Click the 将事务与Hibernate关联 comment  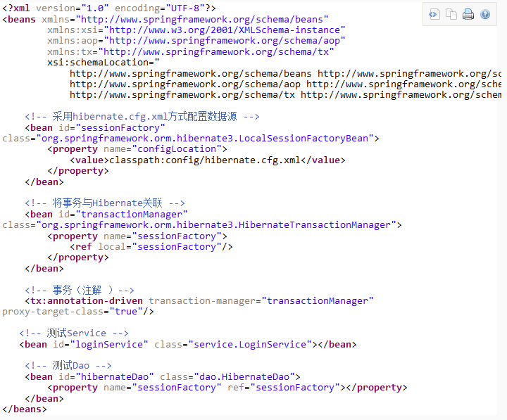[105, 203]
